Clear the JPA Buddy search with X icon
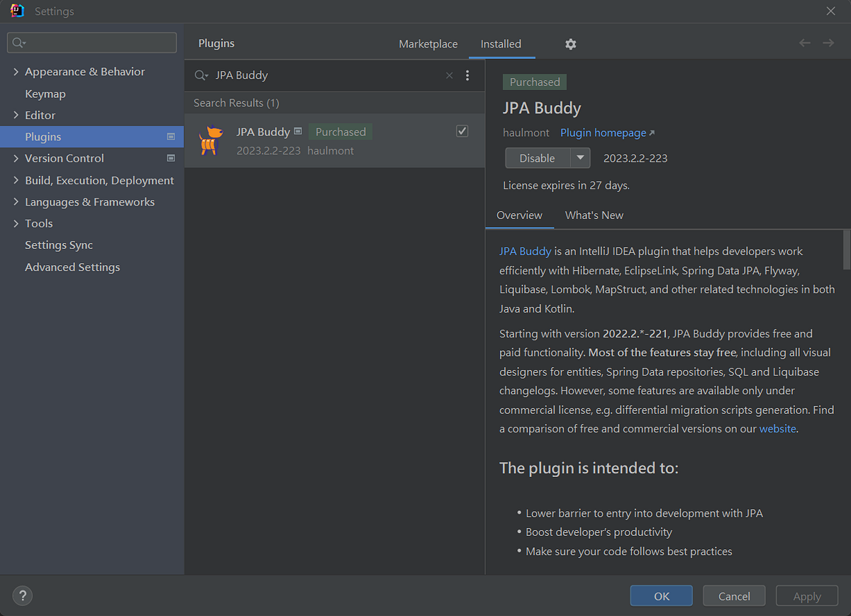Screen dimensions: 851x616 click(x=449, y=74)
